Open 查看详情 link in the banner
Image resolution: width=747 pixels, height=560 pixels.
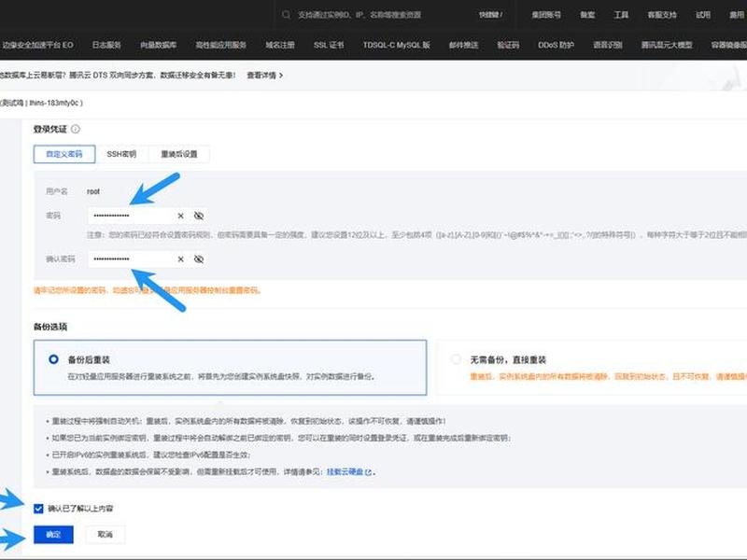point(265,76)
